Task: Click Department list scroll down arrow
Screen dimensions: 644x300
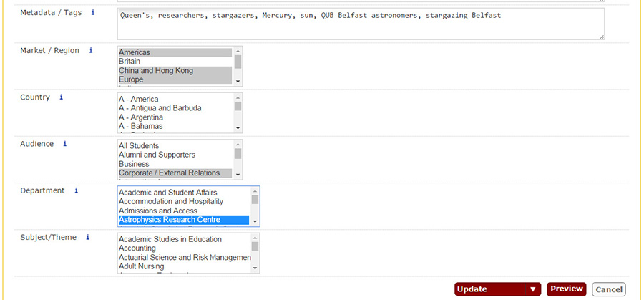Action: click(255, 222)
